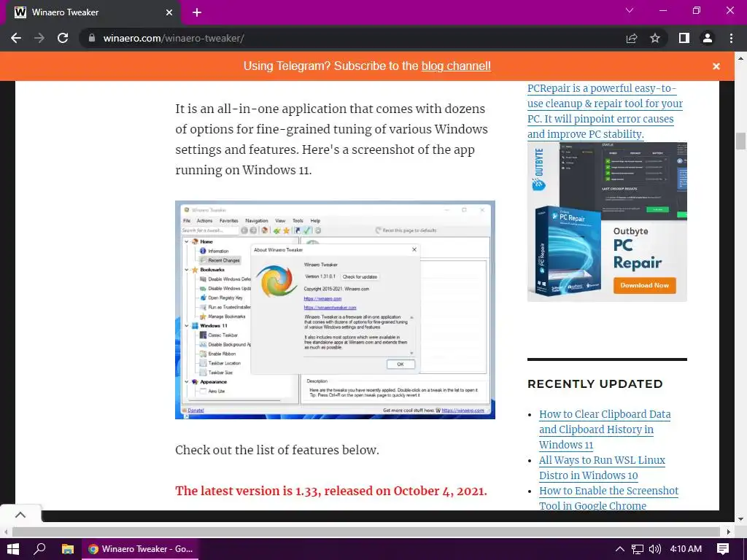
Task: Open a new browser tab
Action: coord(197,12)
